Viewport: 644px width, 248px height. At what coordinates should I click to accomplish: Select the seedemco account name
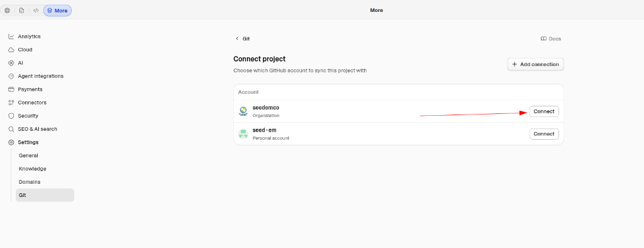point(266,108)
